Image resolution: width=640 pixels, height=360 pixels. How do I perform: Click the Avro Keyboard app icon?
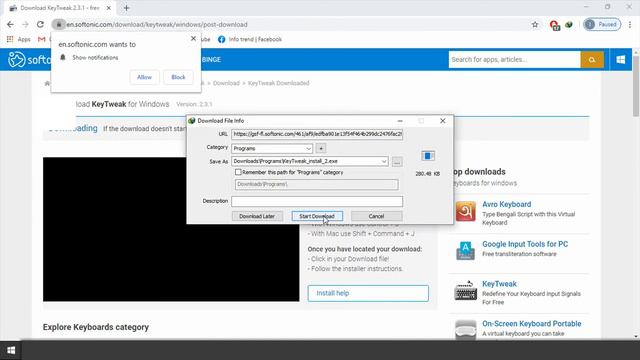click(466, 211)
